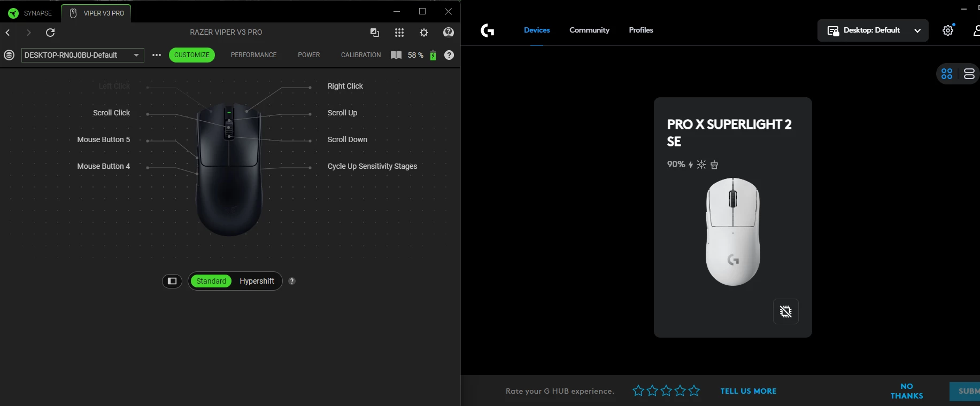980x406 pixels.
Task: Open the G HUB user account icon
Action: point(976,30)
